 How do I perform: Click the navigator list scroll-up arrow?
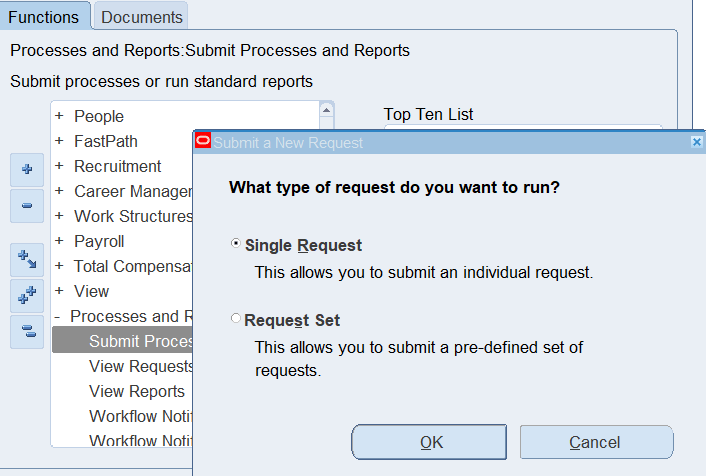point(326,110)
